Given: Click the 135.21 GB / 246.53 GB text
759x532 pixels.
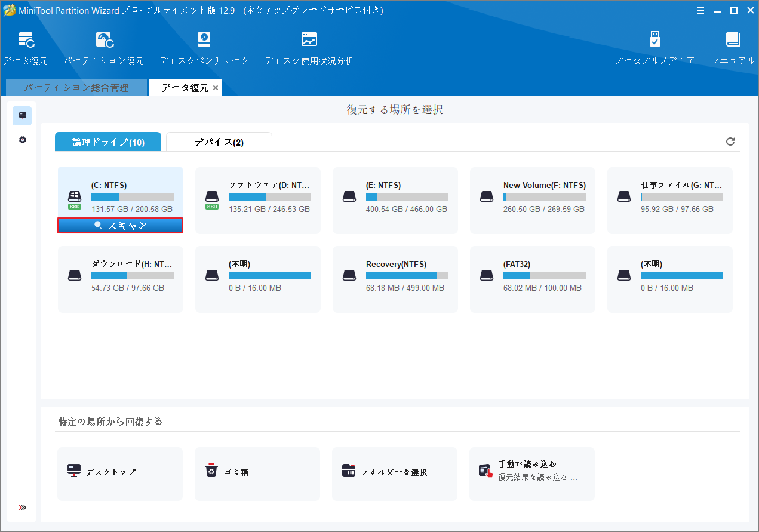Looking at the screenshot, I should tap(269, 209).
